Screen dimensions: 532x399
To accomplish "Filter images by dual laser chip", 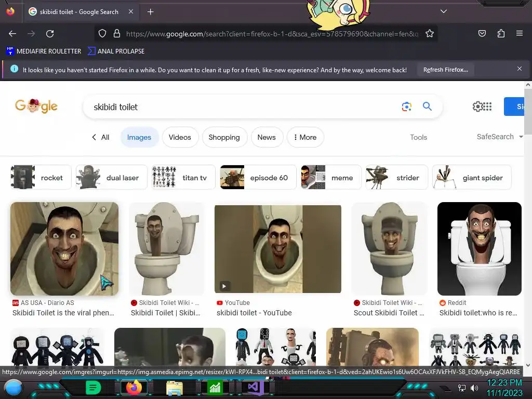I will pos(112,178).
